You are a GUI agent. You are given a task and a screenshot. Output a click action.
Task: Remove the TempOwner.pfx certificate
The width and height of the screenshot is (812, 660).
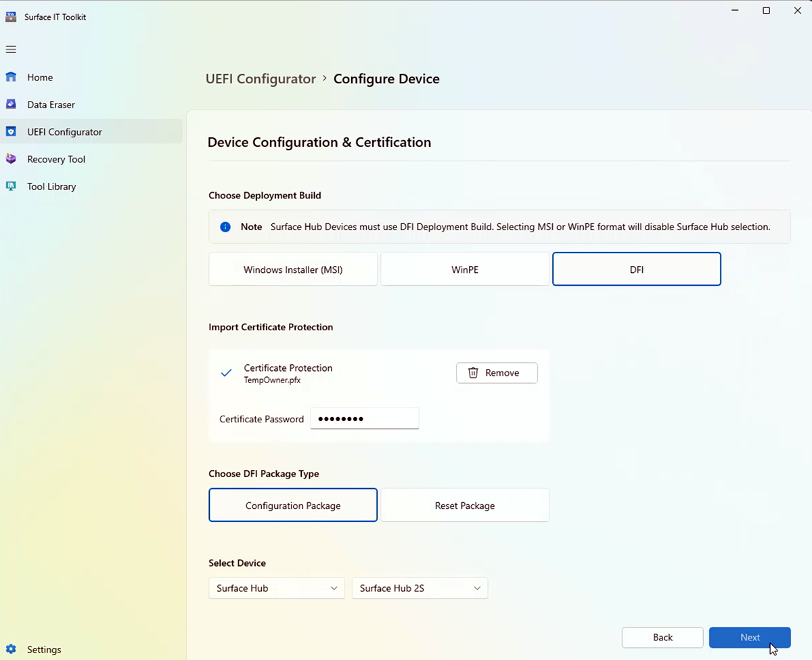pos(497,373)
